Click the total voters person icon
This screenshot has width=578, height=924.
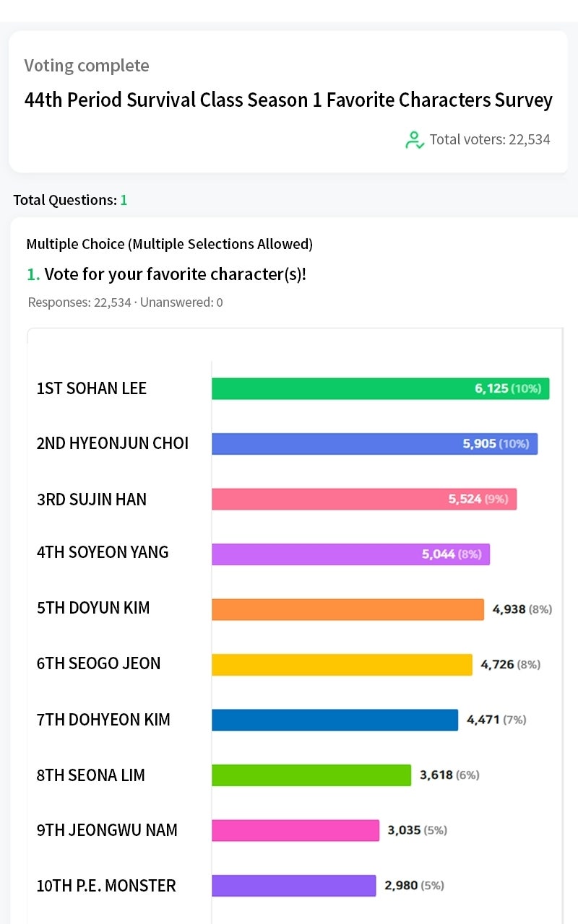pyautogui.click(x=415, y=140)
